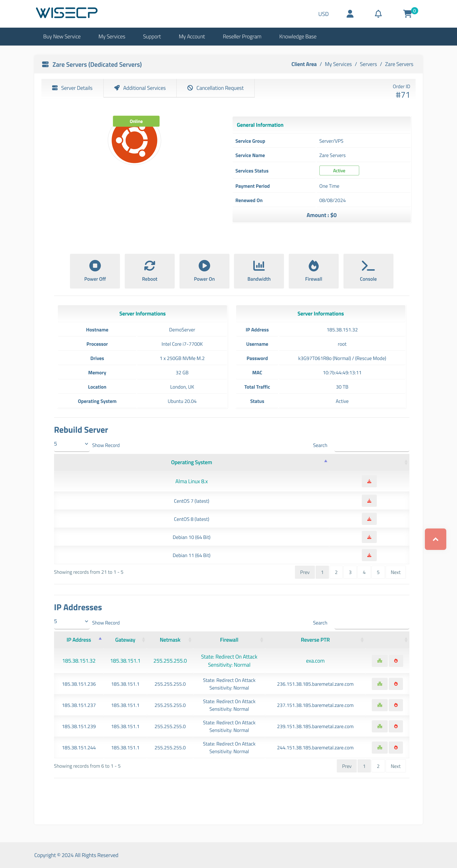
Task: Click Next in IP Addresses pagination
Action: click(x=395, y=766)
